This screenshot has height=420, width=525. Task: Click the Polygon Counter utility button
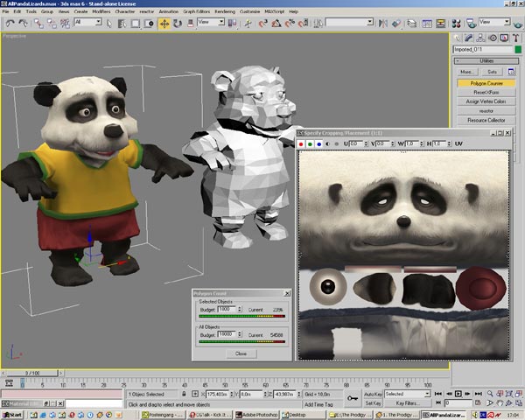pos(486,83)
